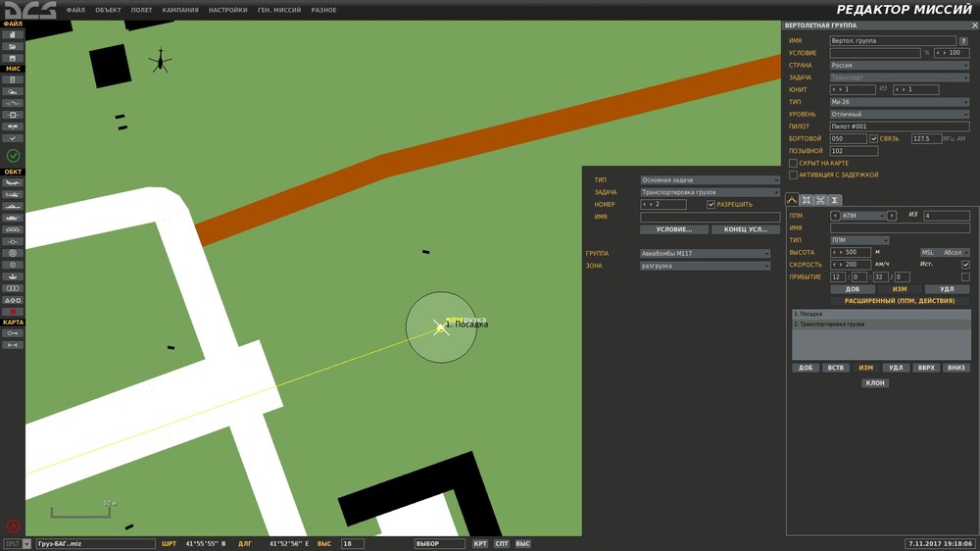Open the briefing clipboard icon
Screen dimensions: 980x551
coord(13,79)
